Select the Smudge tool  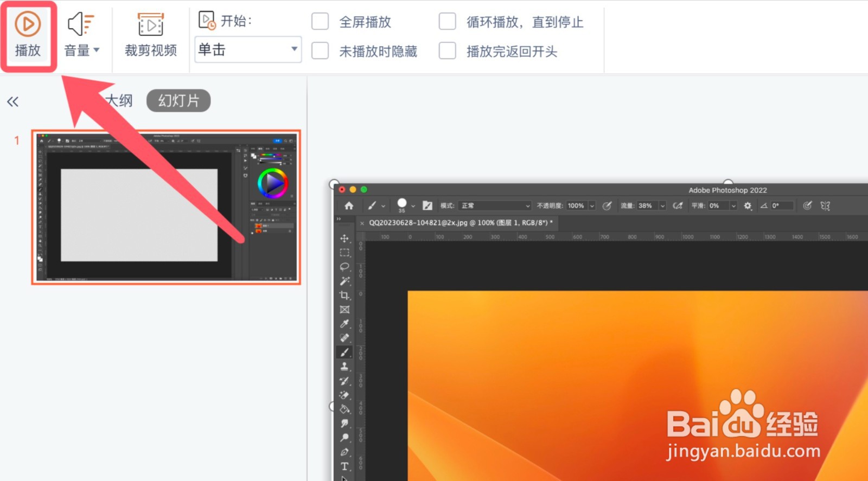pyautogui.click(x=344, y=423)
